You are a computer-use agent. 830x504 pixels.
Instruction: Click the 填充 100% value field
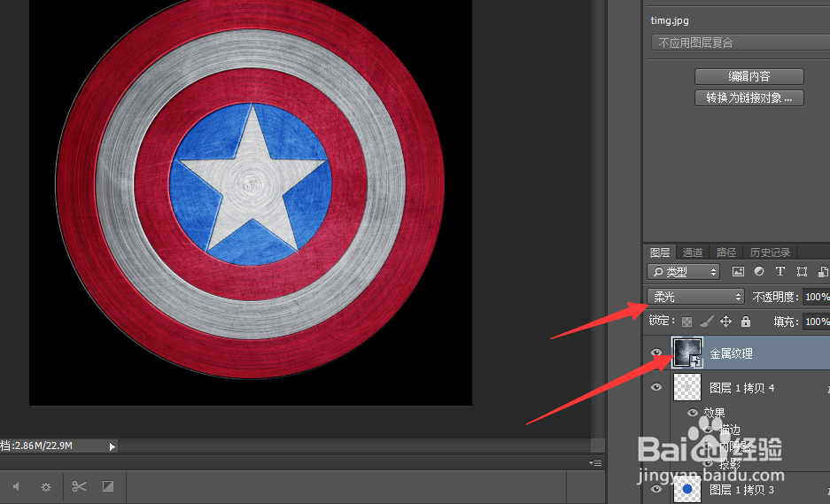pyautogui.click(x=816, y=322)
